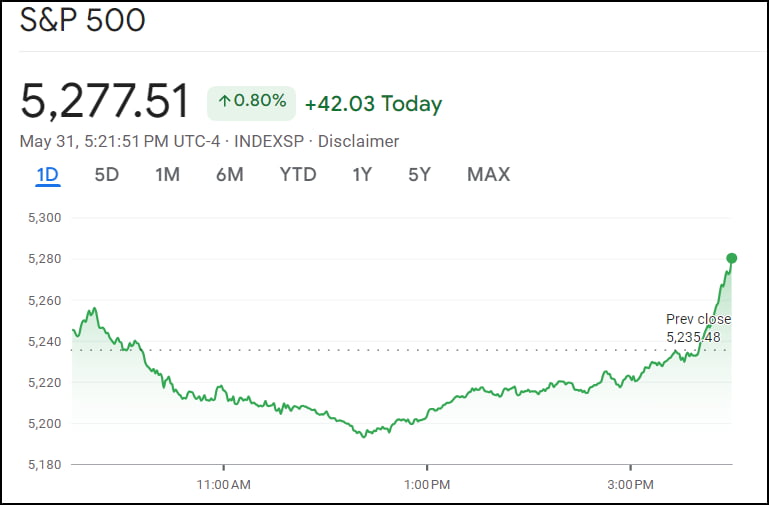769x505 pixels.
Task: Click the 5,300 y-axis label
Action: pos(45,218)
